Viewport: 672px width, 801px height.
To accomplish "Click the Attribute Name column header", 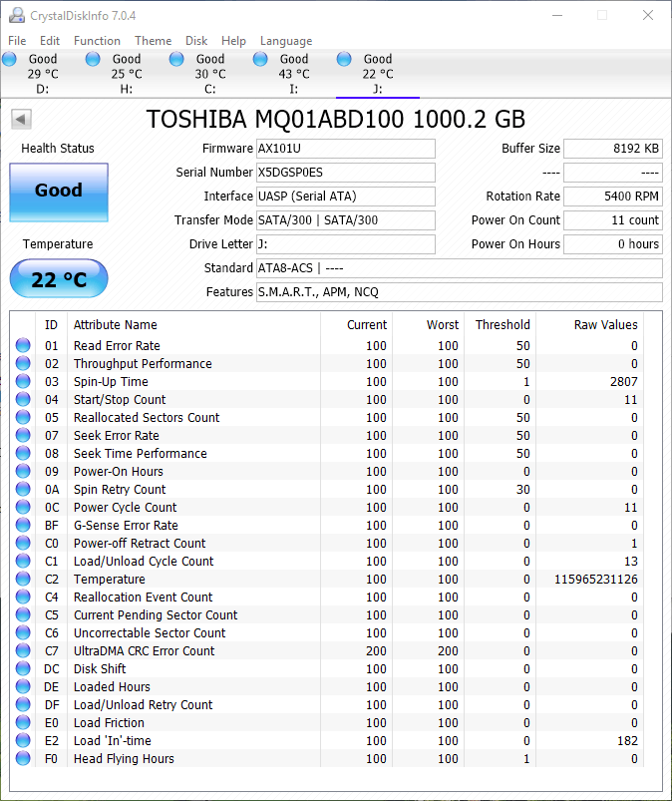I will pos(116,325).
